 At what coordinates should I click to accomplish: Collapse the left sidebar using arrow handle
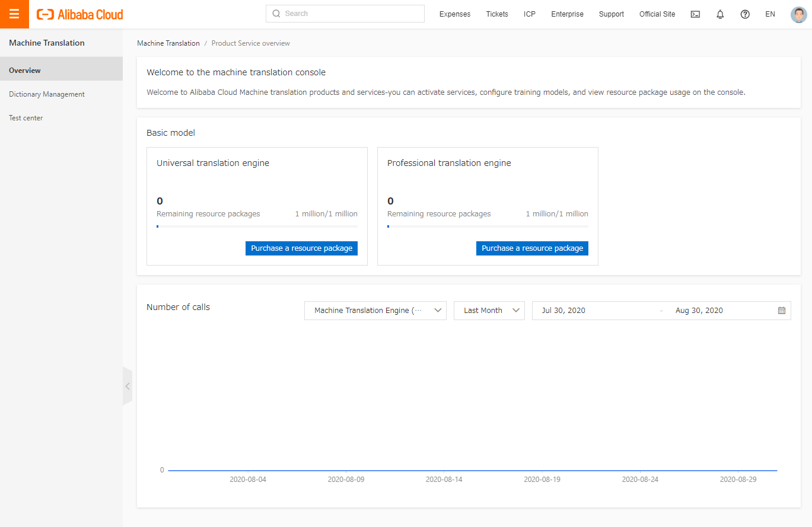(128, 386)
